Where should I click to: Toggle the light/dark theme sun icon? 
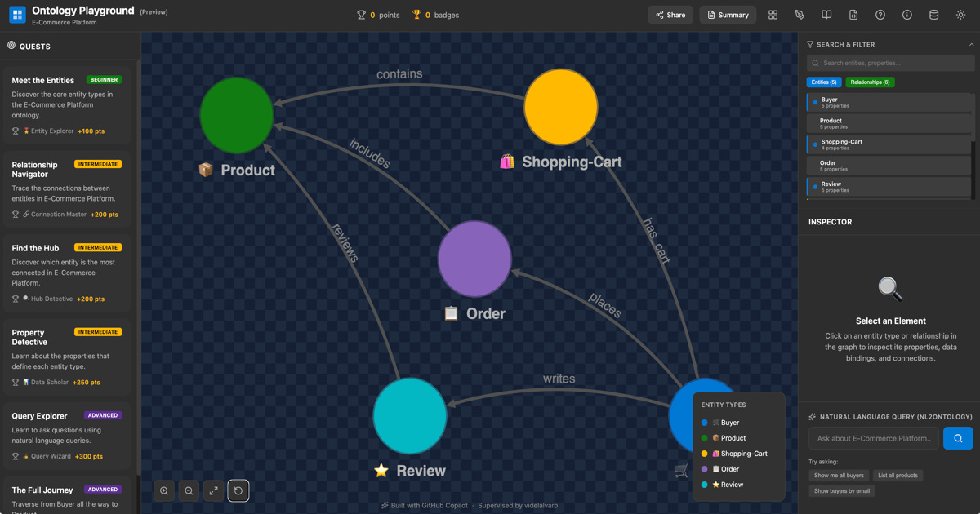961,15
